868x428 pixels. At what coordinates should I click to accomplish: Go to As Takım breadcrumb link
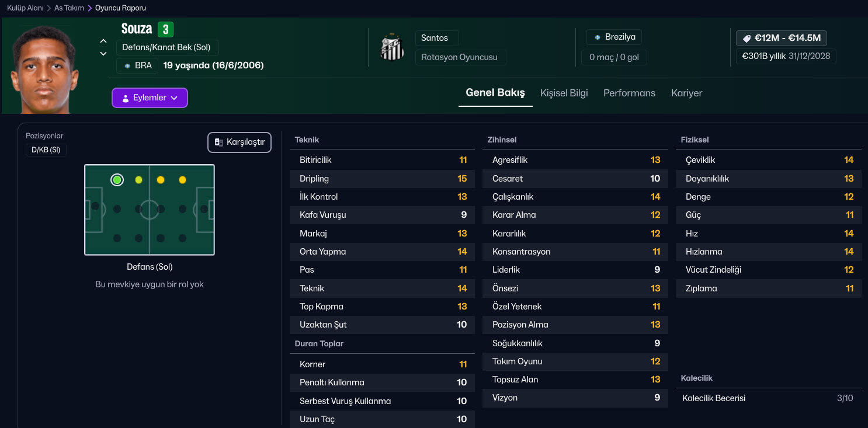[69, 8]
